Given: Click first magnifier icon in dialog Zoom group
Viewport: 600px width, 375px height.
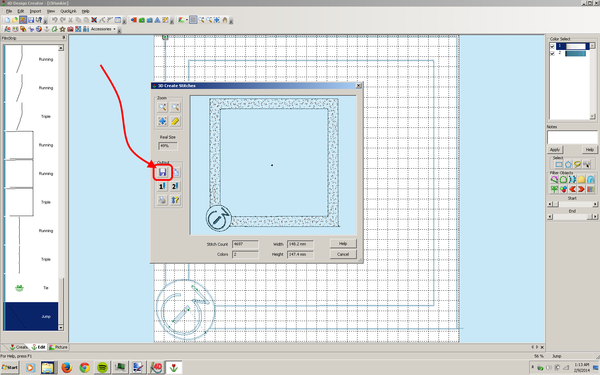Looking at the screenshot, I should 163,108.
